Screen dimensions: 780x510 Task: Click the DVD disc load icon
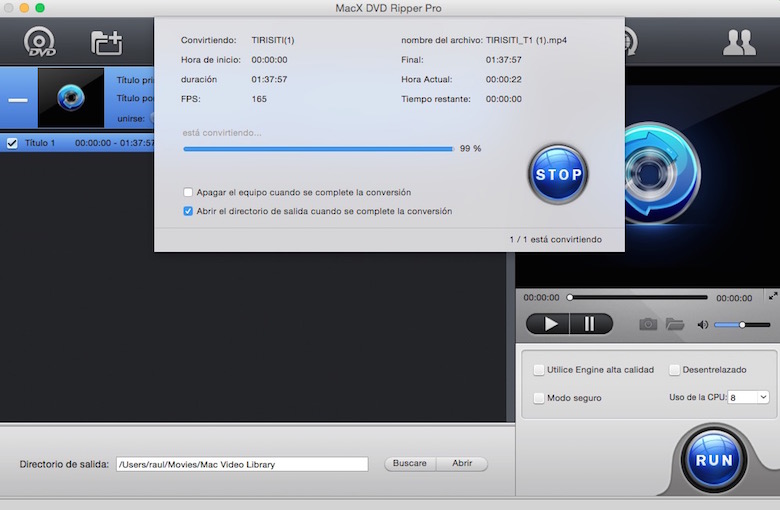(40, 42)
